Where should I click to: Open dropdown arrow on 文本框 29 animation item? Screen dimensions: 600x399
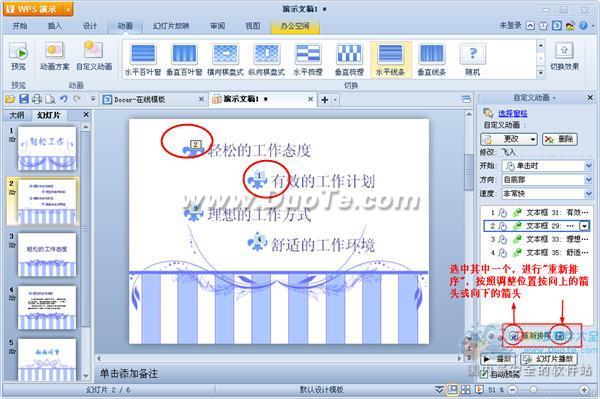pos(584,226)
